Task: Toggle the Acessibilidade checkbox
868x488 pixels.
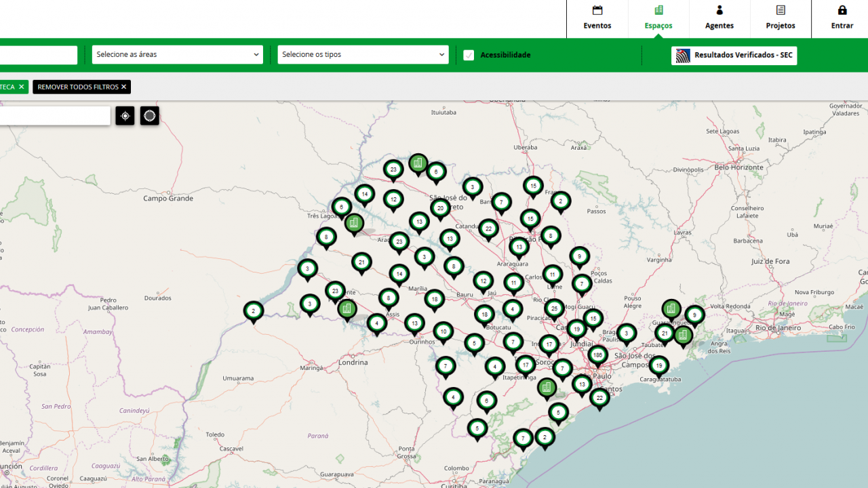Action: 469,55
